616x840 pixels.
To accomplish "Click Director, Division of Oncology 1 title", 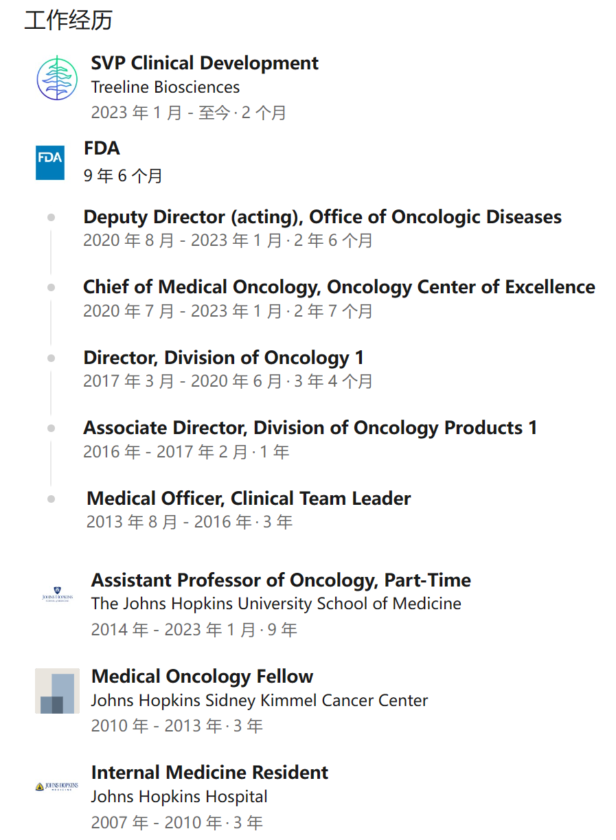I will 223,358.
